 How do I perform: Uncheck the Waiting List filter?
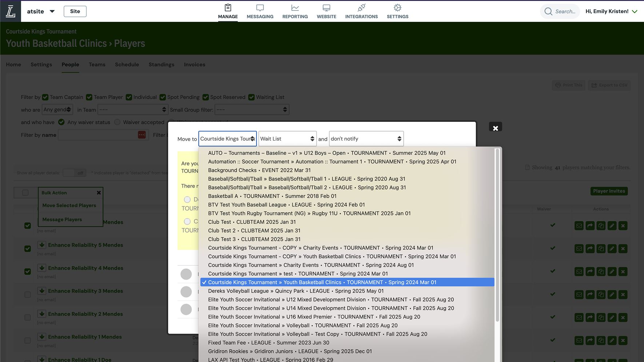(251, 97)
